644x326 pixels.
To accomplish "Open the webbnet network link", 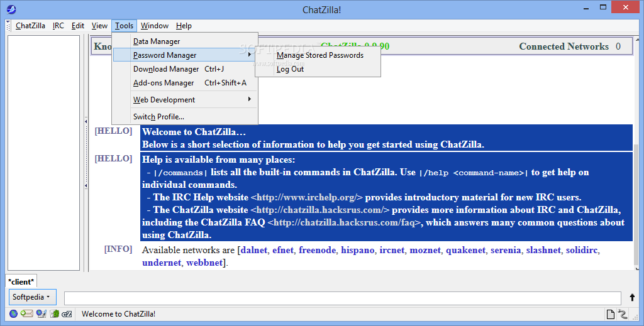I will tap(204, 263).
